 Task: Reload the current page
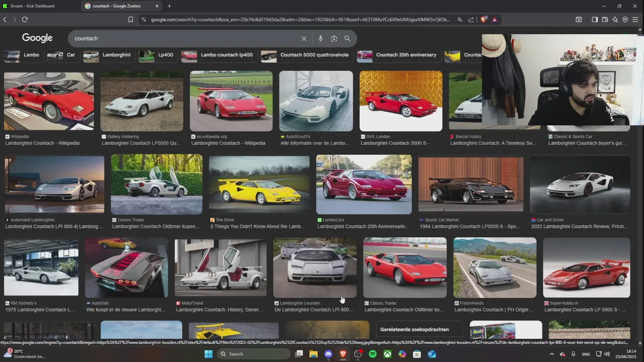(x=25, y=20)
